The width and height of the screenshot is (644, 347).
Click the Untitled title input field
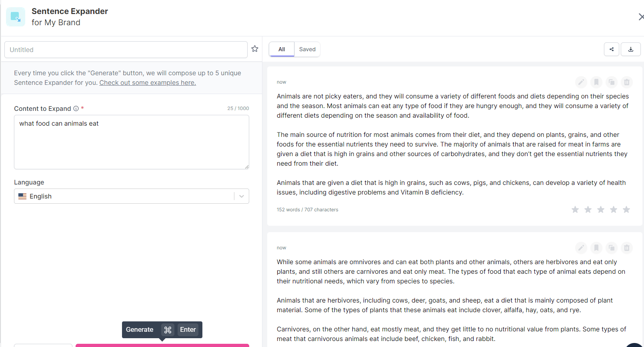point(126,50)
